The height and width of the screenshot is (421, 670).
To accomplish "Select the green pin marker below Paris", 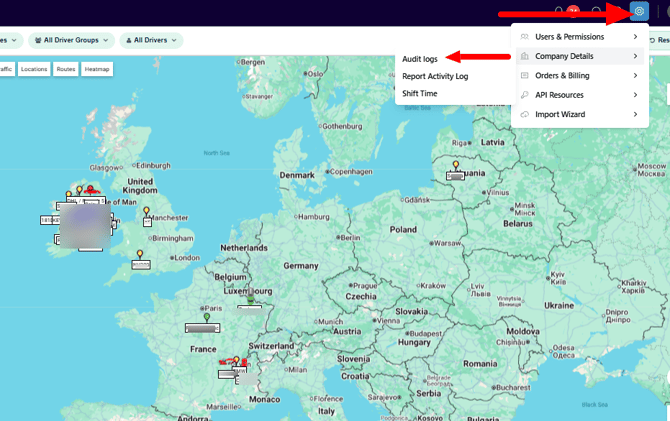I will coord(207,317).
